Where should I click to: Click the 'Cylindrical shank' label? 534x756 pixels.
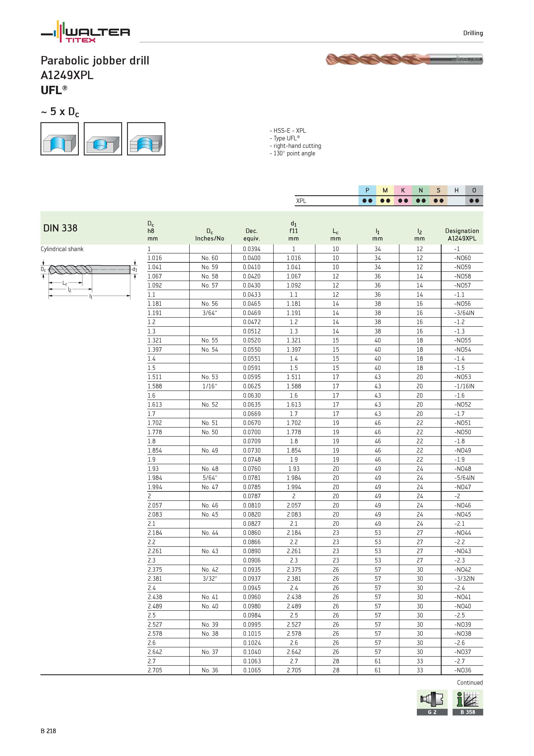62,249
